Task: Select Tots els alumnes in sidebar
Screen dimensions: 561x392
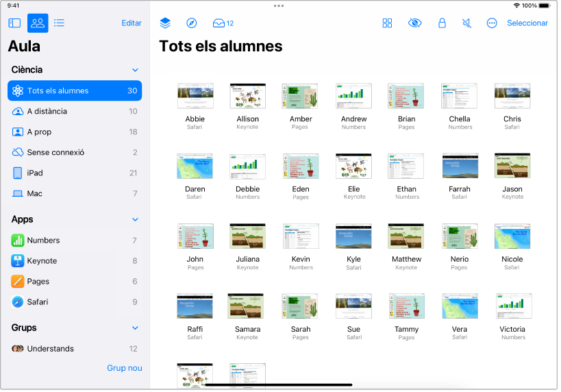Action: (75, 91)
